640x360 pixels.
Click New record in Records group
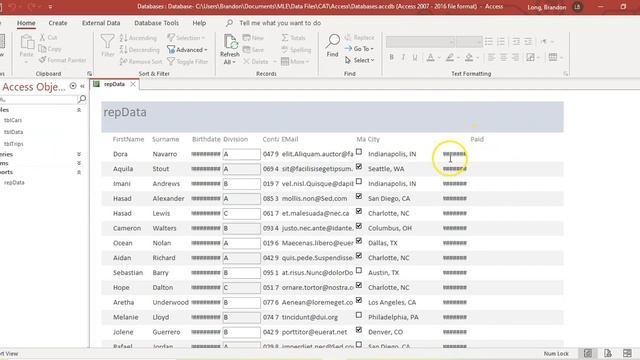[x=253, y=38]
